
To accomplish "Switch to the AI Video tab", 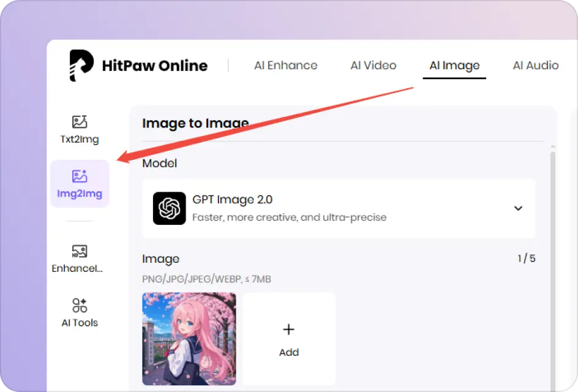I will coord(373,66).
